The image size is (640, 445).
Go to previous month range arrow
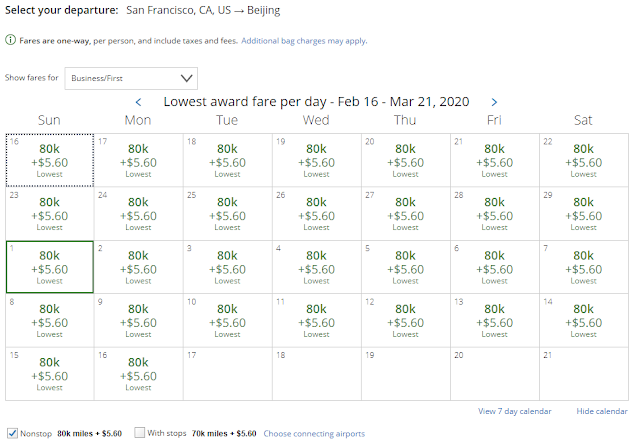tap(139, 102)
